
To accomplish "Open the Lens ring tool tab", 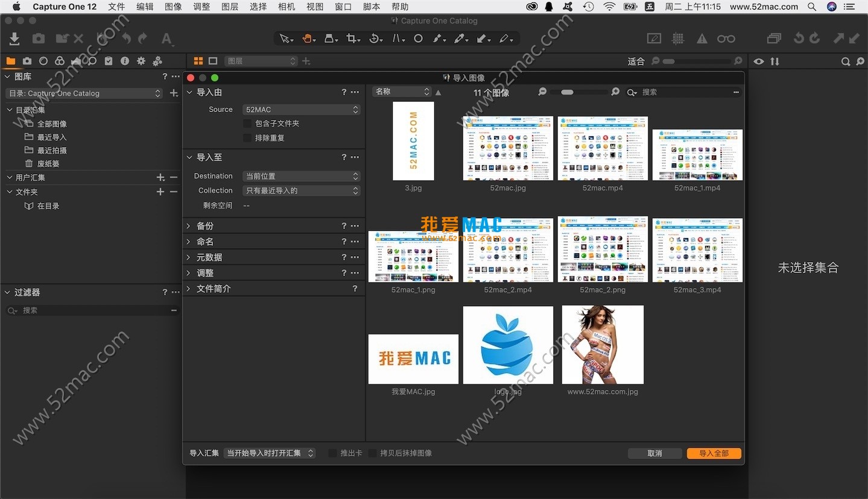I will (43, 61).
